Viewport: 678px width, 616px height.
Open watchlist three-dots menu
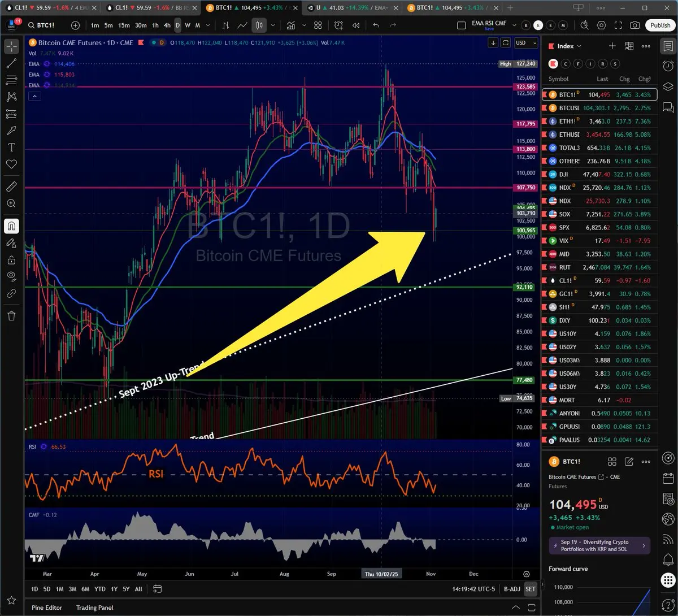click(646, 46)
